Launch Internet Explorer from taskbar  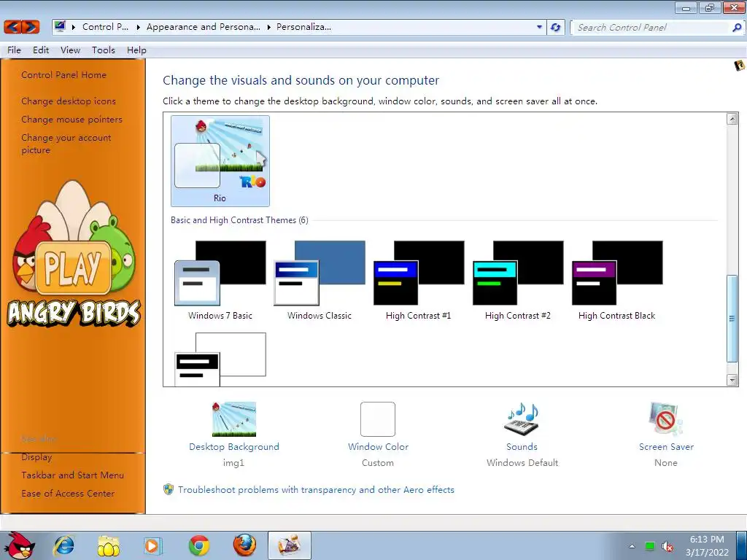tap(64, 545)
